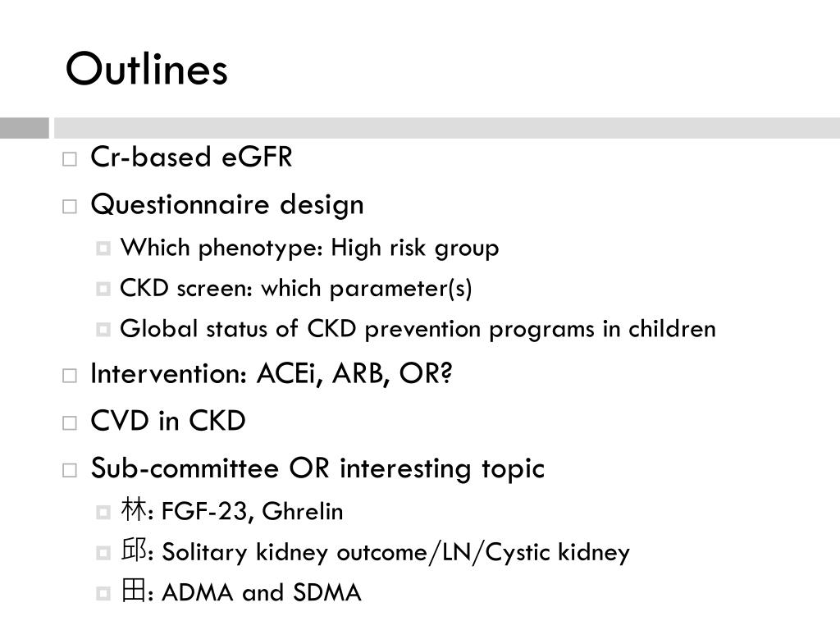Click the Intervention: ACEi, ARB, OR? text
This screenshot has height=630, width=840.
[x=272, y=373]
